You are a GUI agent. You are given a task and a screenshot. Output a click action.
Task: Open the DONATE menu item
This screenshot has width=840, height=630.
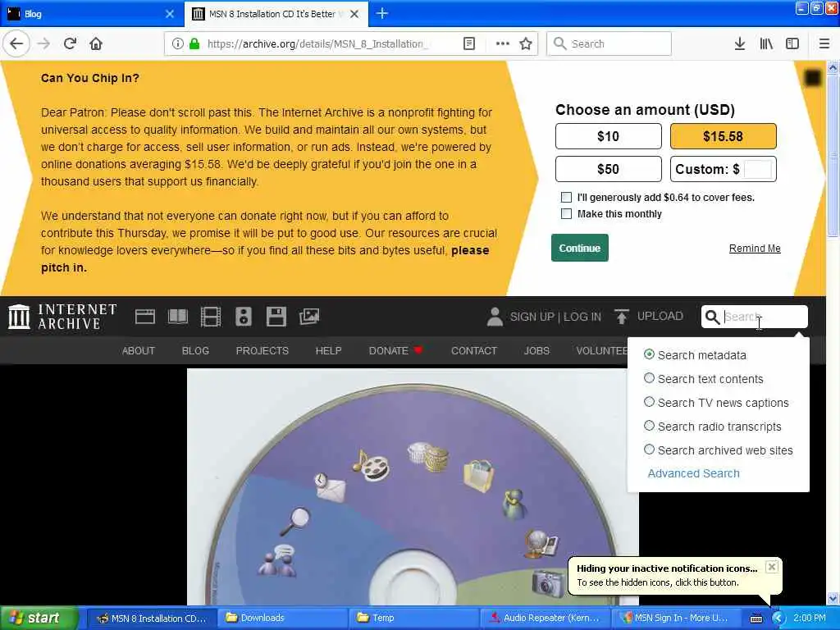click(395, 351)
